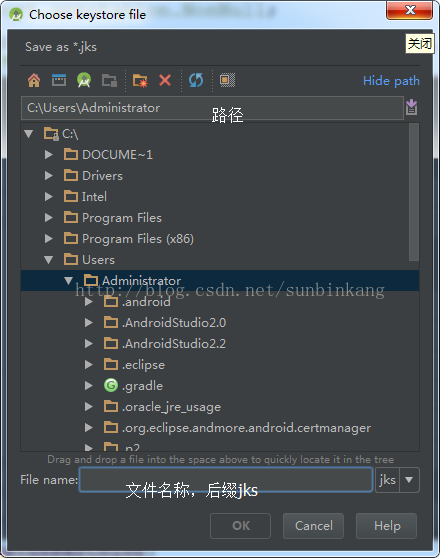Click the Hide path link
The image size is (440, 558).
[x=391, y=81]
